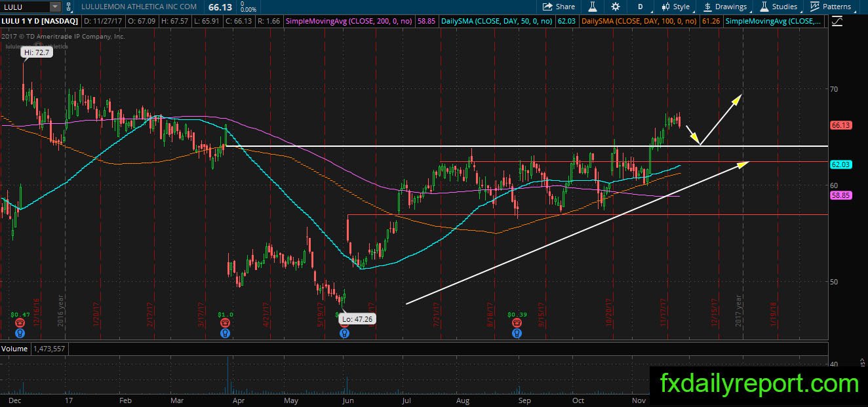
Task: Click the flask icon next to Share
Action: [592, 7]
